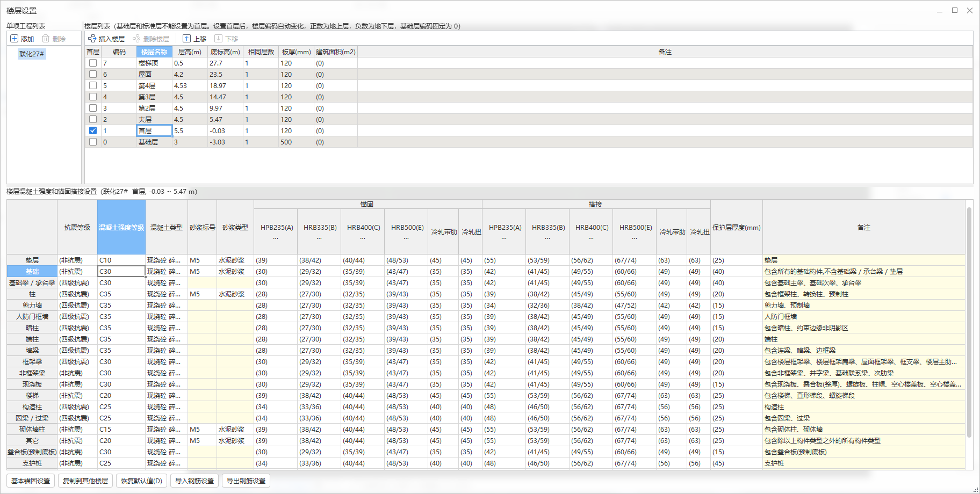
Task: Click the 复制到其他楼层 button
Action: click(x=85, y=481)
